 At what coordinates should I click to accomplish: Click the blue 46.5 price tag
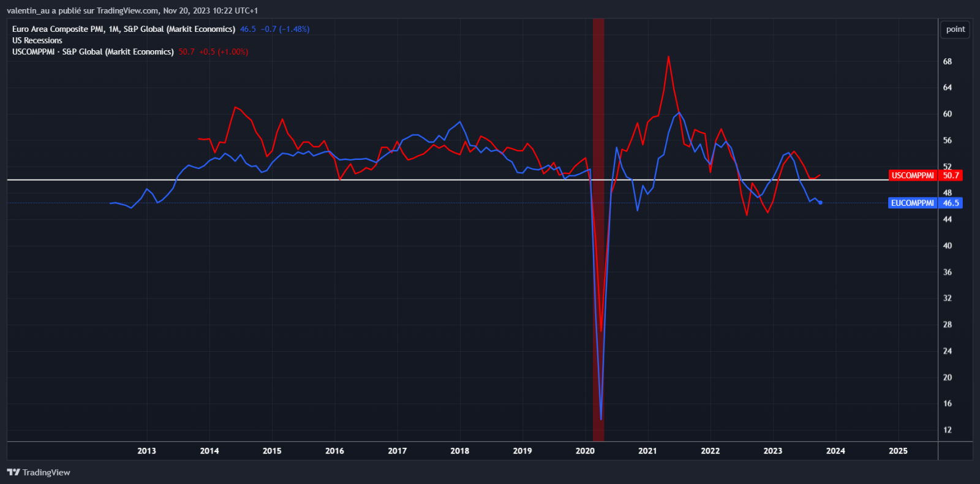(951, 203)
